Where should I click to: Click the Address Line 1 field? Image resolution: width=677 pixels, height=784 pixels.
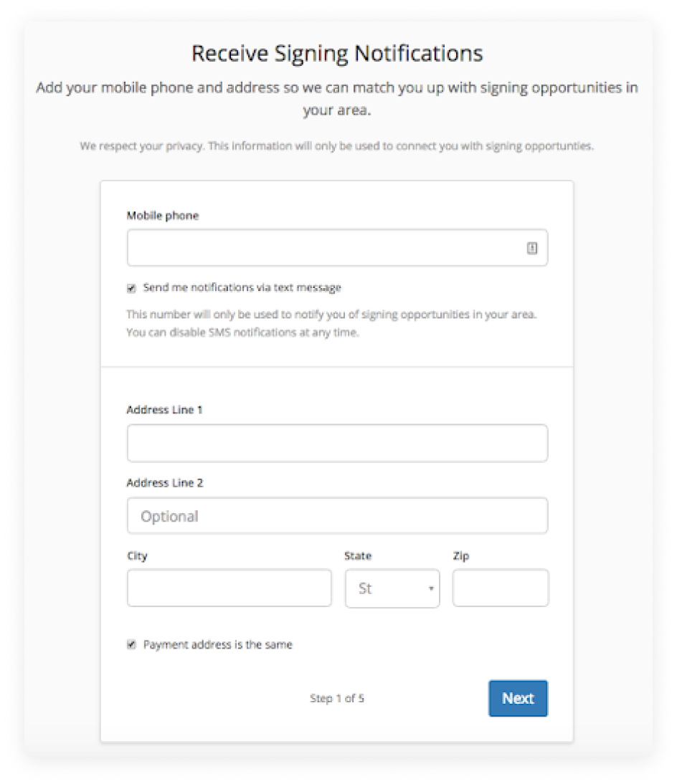(337, 443)
